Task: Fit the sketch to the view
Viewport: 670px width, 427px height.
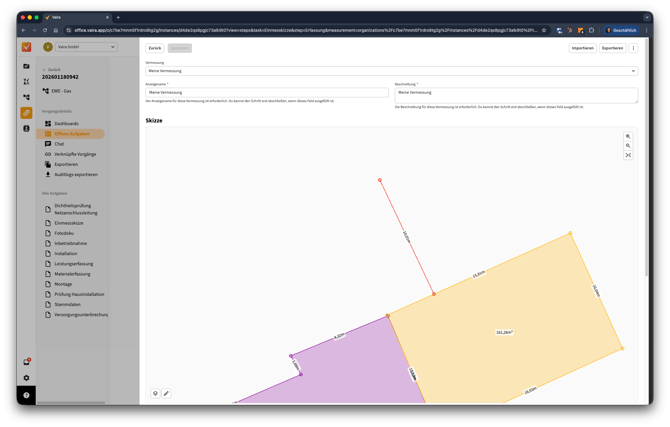Action: coord(628,155)
